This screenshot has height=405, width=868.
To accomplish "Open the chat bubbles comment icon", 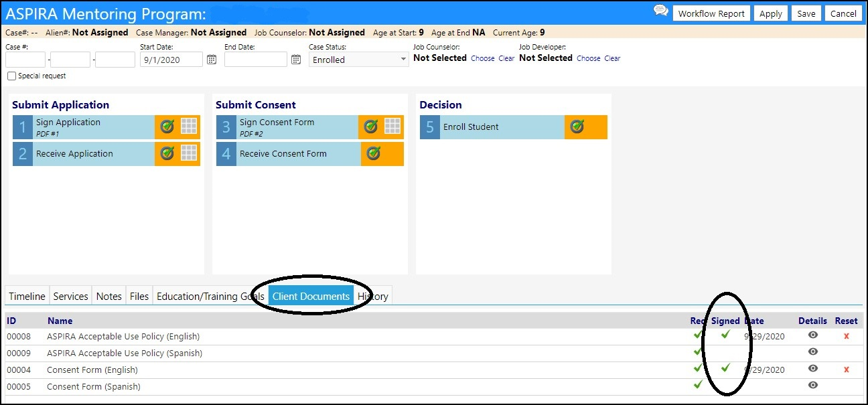I will [x=660, y=11].
